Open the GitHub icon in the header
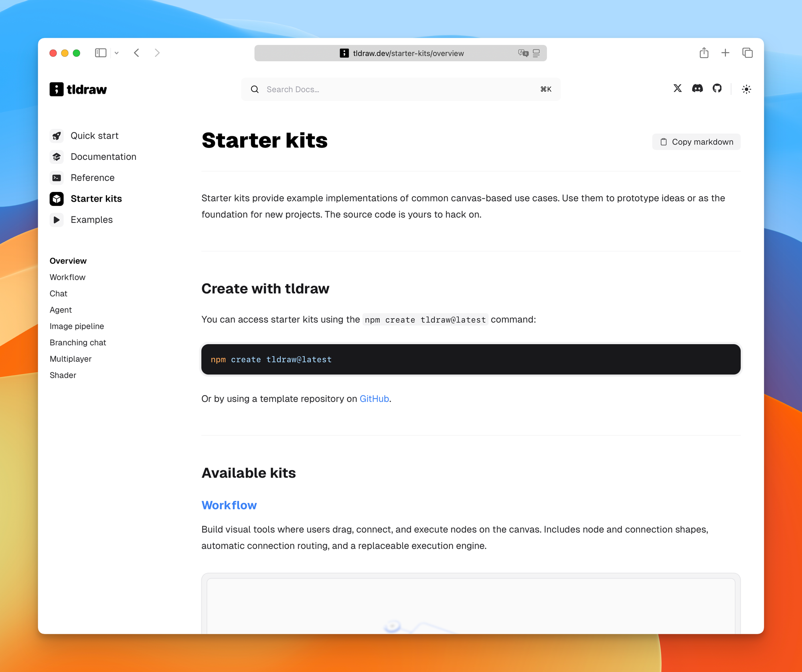 click(x=717, y=89)
